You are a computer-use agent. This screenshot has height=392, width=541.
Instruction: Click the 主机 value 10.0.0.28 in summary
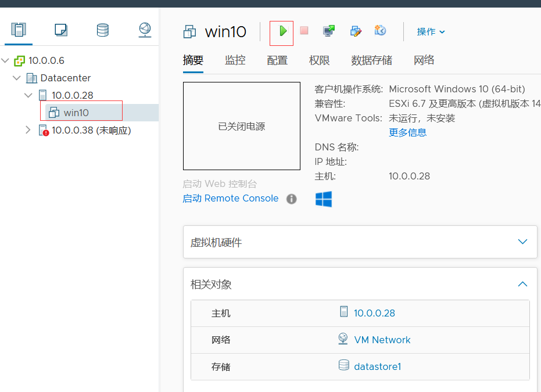[x=409, y=176]
